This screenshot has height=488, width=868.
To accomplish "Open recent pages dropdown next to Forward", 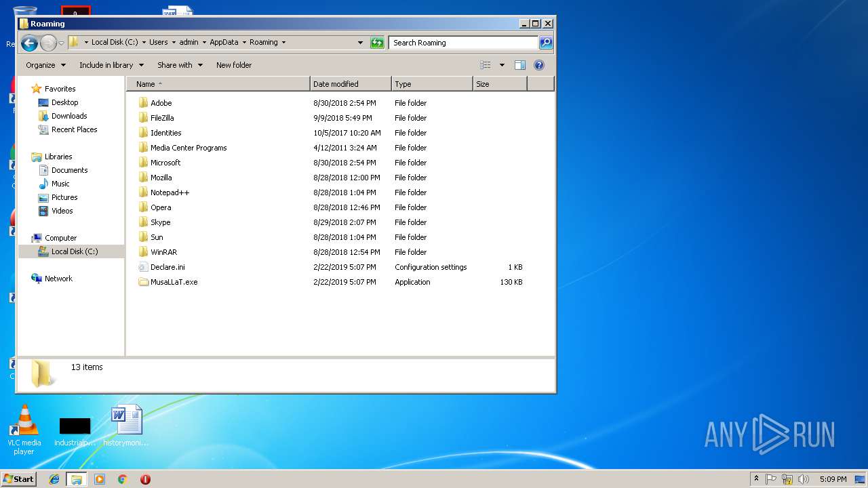I will 61,43.
